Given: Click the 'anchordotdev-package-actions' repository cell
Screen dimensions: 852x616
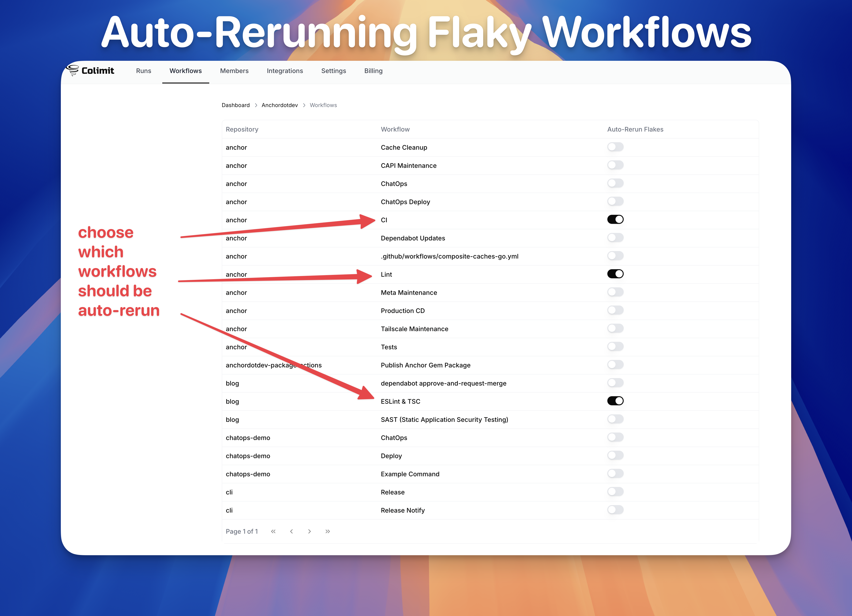Looking at the screenshot, I should [273, 365].
